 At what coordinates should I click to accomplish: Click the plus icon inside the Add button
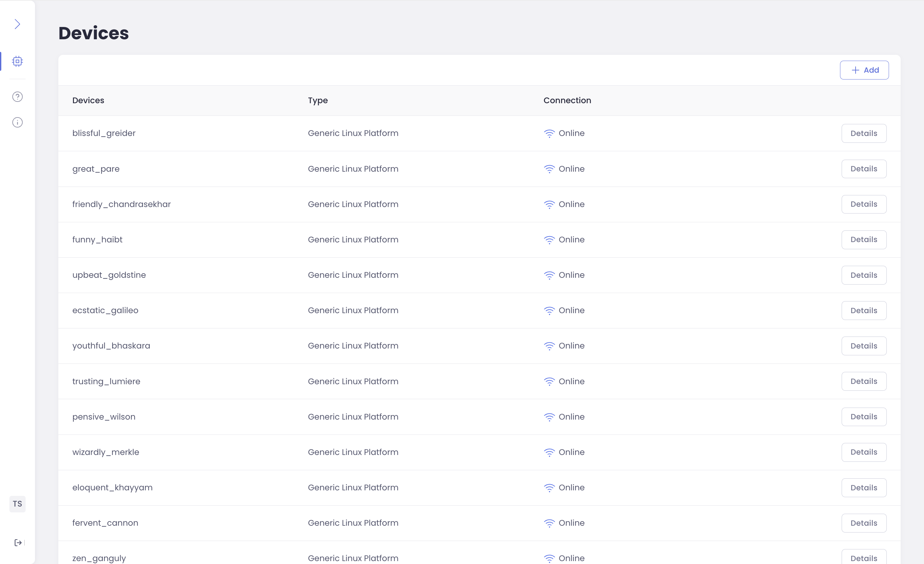pos(855,70)
